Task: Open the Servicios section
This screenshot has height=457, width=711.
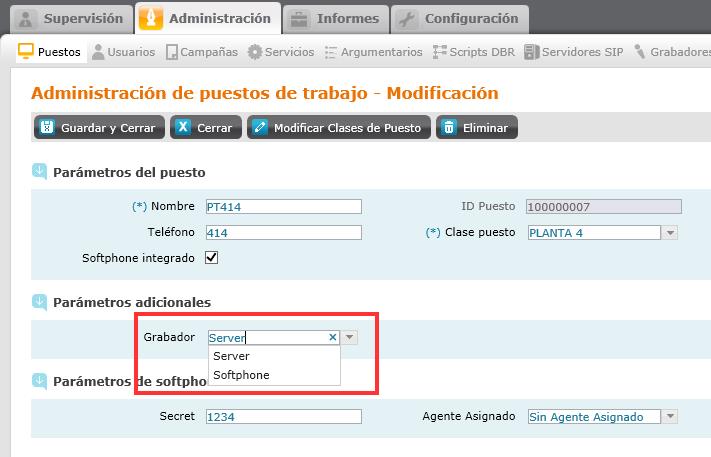Action: click(x=281, y=52)
